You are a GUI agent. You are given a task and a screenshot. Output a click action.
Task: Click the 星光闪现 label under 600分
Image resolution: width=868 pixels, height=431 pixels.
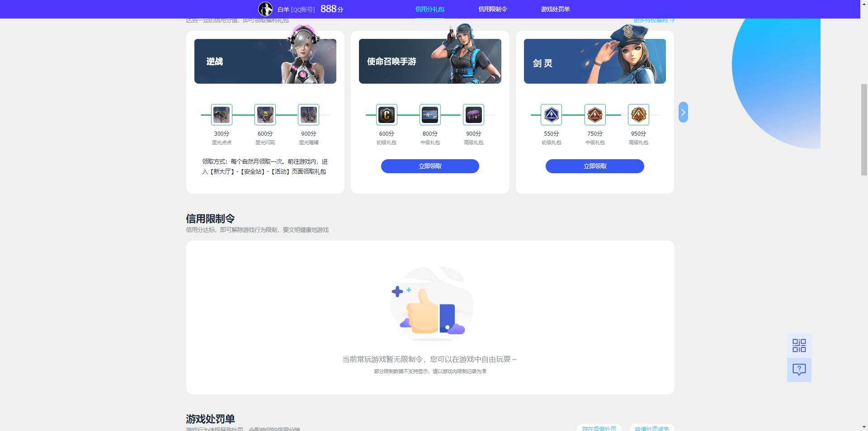pyautogui.click(x=265, y=142)
